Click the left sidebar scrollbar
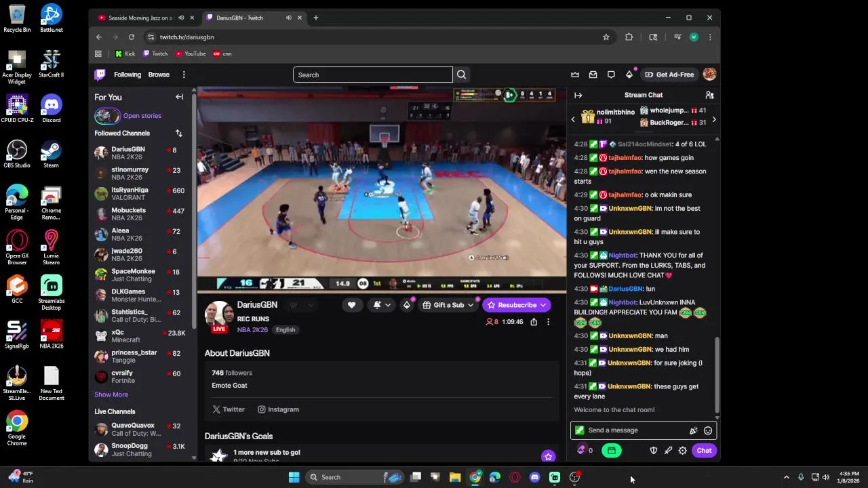This screenshot has width=868, height=488. point(194,210)
